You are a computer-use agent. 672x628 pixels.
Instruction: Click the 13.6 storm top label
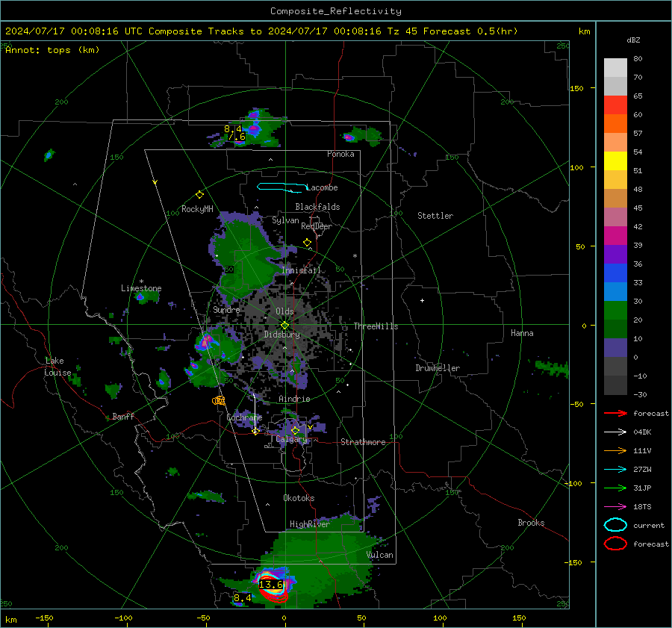[271, 584]
